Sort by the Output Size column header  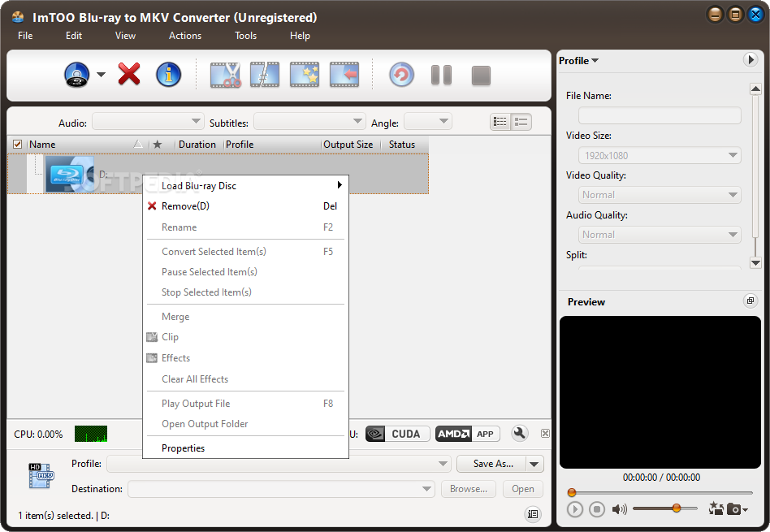[348, 145]
